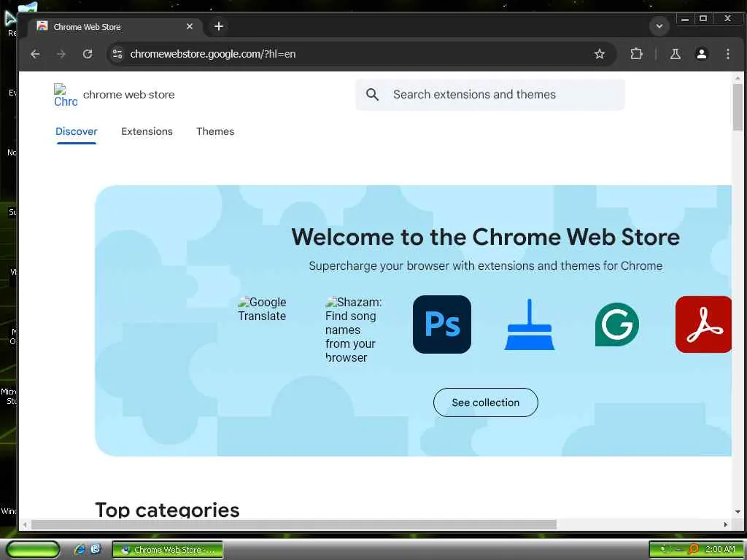Select the Discover tab
Screen dimensions: 747x560
click(76, 131)
